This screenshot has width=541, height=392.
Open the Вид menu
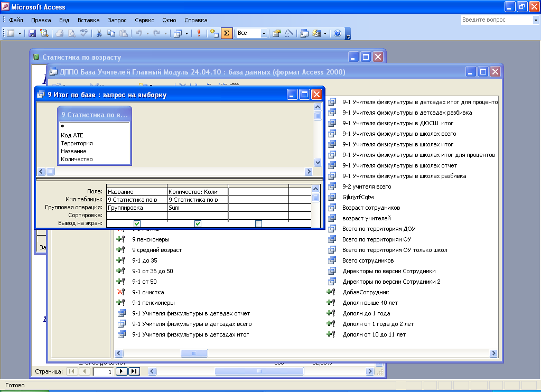64,20
